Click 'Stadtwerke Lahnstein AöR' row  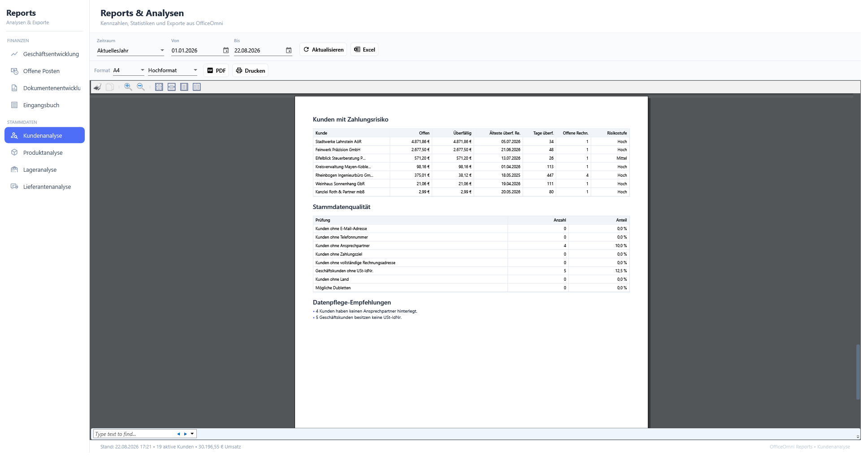point(471,141)
